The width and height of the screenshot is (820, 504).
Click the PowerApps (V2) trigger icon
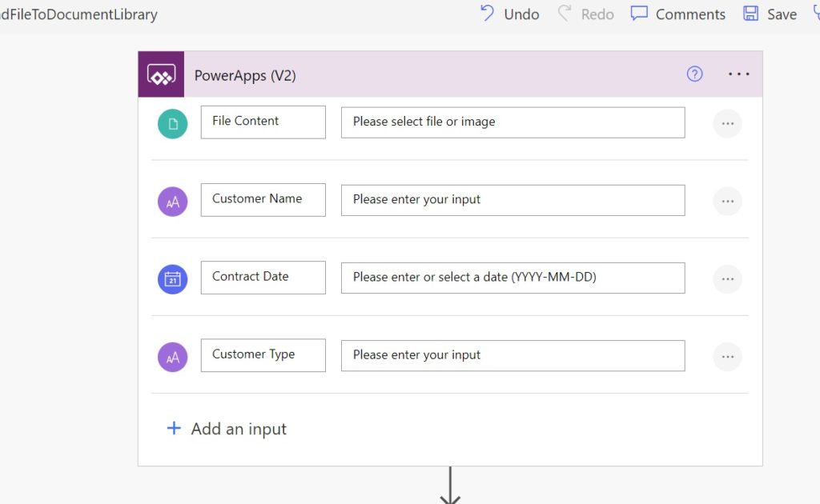click(161, 74)
